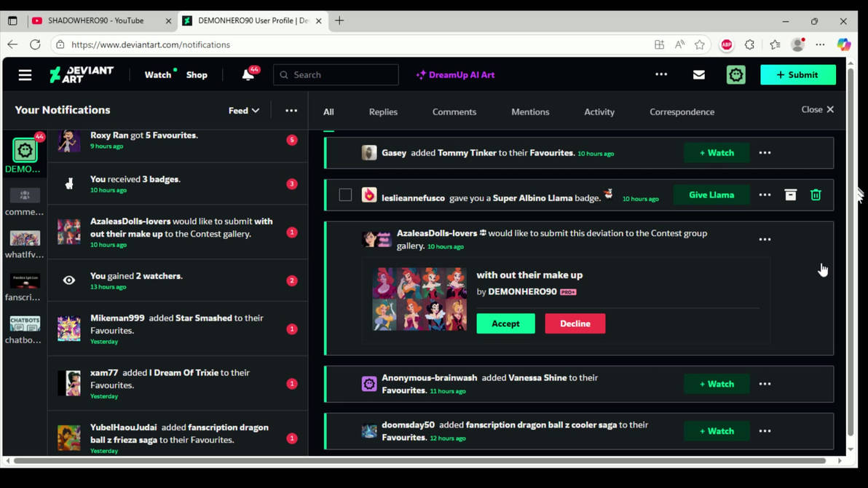Open the Watch menu item
The height and width of the screenshot is (488, 868).
point(158,75)
